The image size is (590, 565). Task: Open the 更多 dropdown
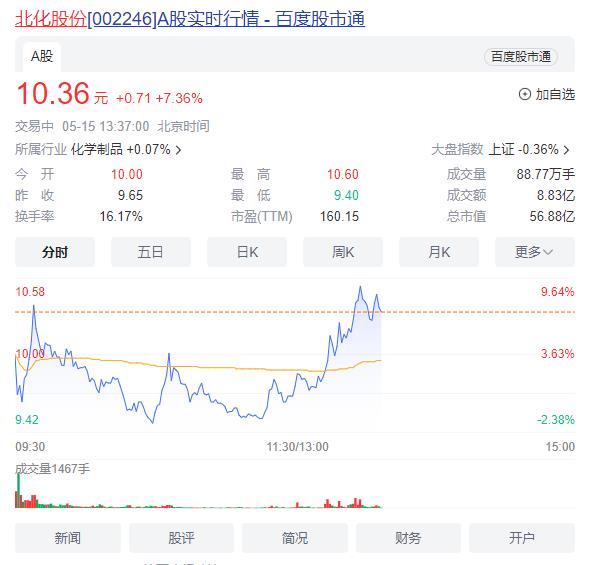pos(535,252)
